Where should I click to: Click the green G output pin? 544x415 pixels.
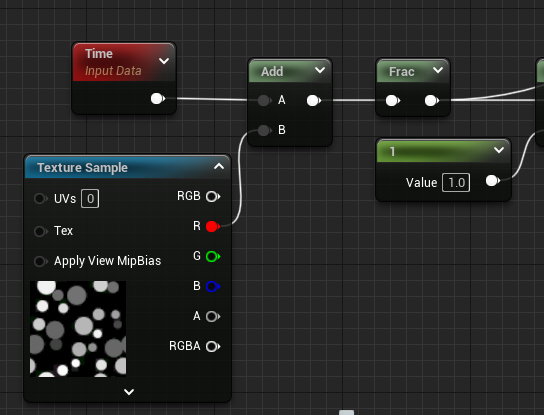213,256
